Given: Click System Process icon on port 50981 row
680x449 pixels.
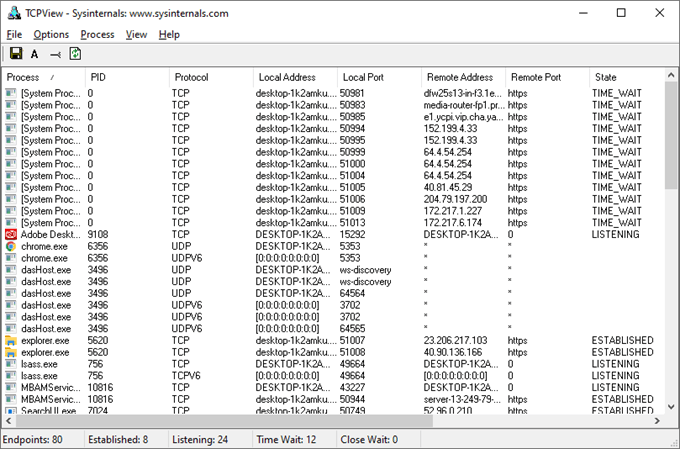Looking at the screenshot, I should [x=11, y=93].
